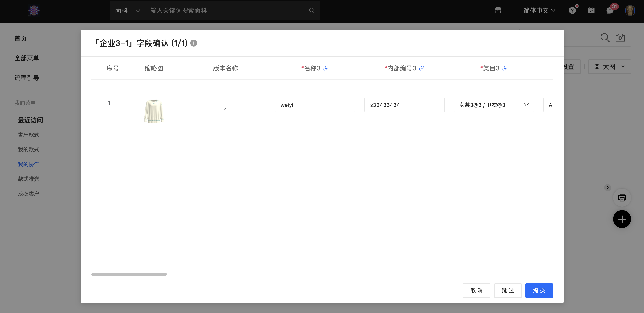Image resolution: width=644 pixels, height=313 pixels.
Task: Click the store icon in top bar
Action: [x=498, y=11]
